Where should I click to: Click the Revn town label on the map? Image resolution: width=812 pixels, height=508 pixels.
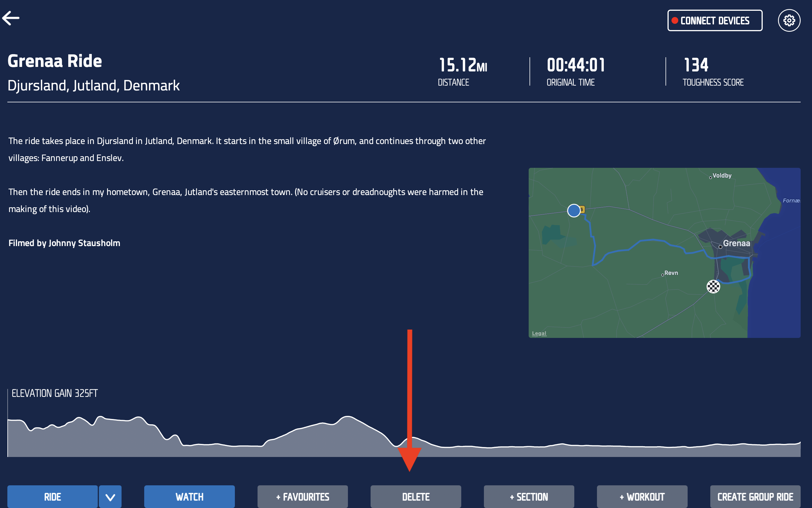tap(671, 273)
